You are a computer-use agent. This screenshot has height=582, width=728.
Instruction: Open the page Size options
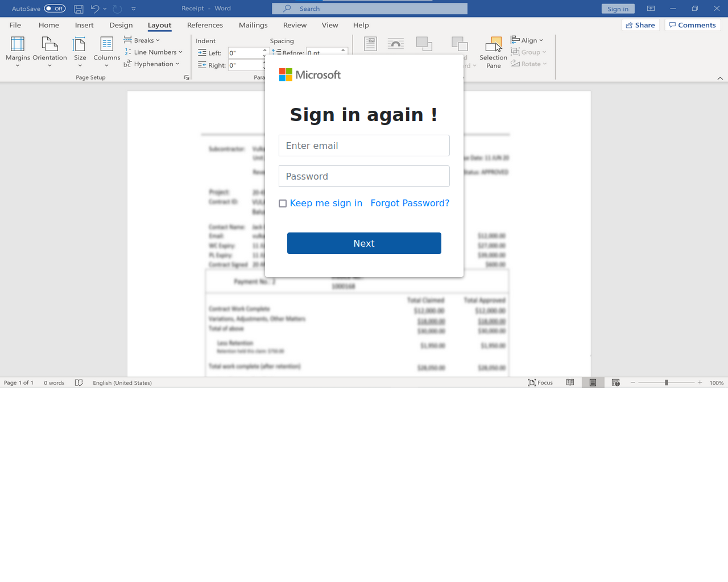click(x=80, y=51)
